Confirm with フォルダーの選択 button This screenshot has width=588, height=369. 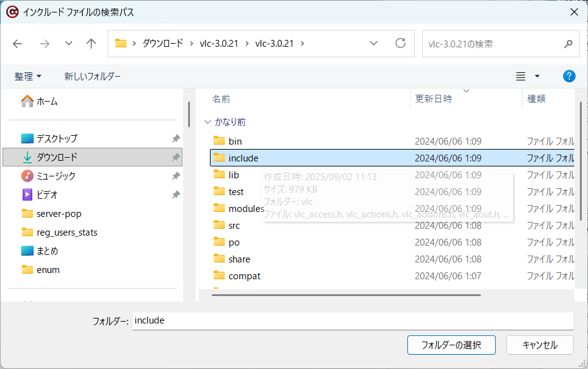coord(452,345)
